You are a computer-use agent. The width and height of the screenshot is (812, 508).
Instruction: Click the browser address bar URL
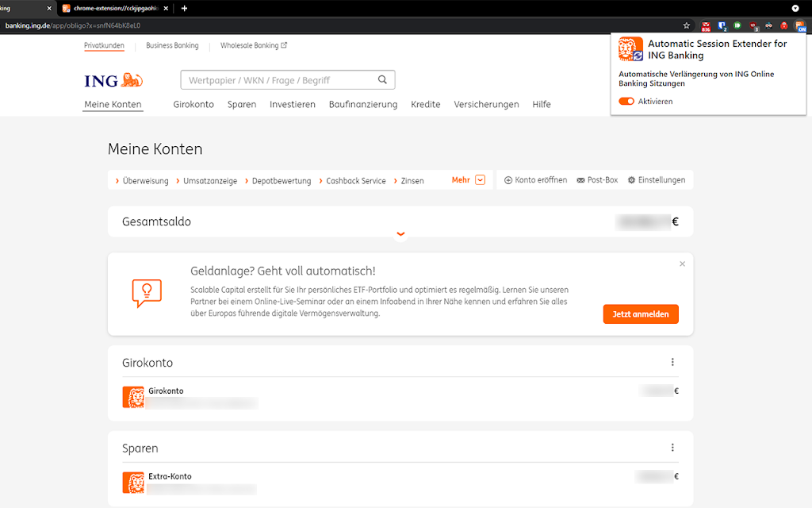coord(72,25)
